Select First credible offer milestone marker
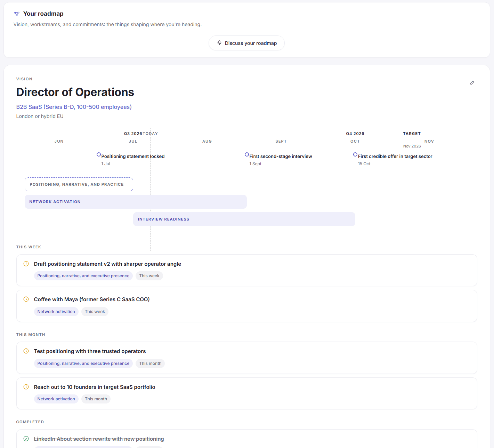Screen dimensions: 494x448 tap(355, 154)
